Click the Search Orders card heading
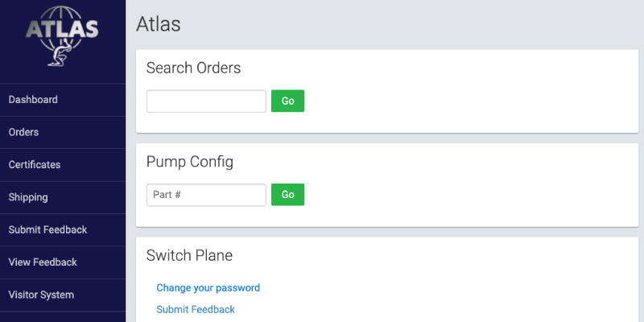 coord(193,68)
